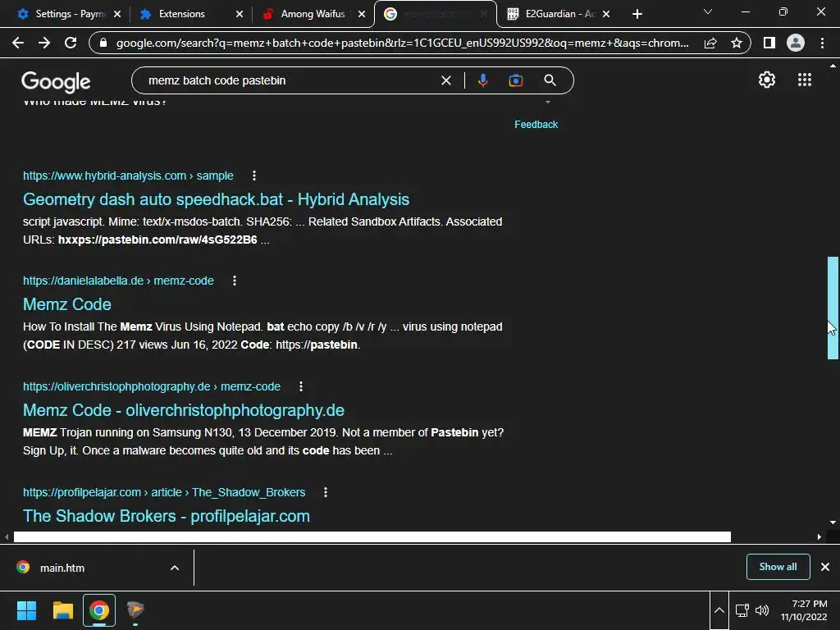Click the horizontal scrollbar thumb
Viewport: 840px width, 630px height.
click(x=372, y=536)
